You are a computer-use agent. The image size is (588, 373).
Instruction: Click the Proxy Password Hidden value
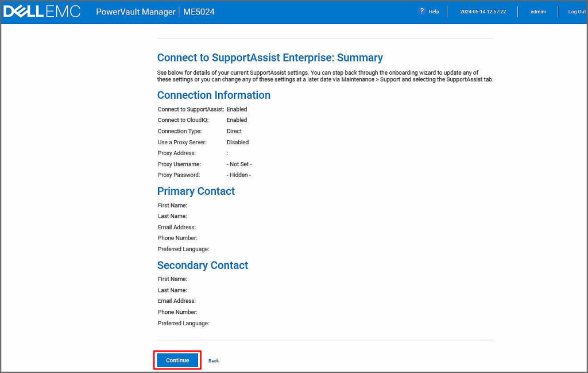pyautogui.click(x=239, y=175)
